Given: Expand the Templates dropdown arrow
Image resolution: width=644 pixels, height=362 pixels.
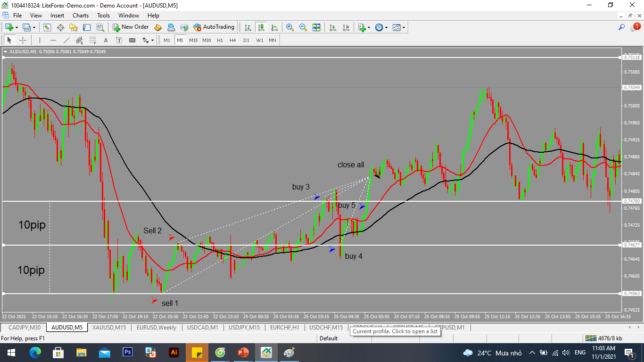Looking at the screenshot, I should pos(404,27).
